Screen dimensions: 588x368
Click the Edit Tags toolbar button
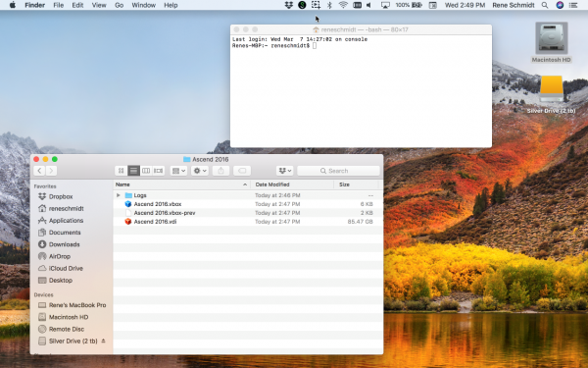[x=242, y=171]
